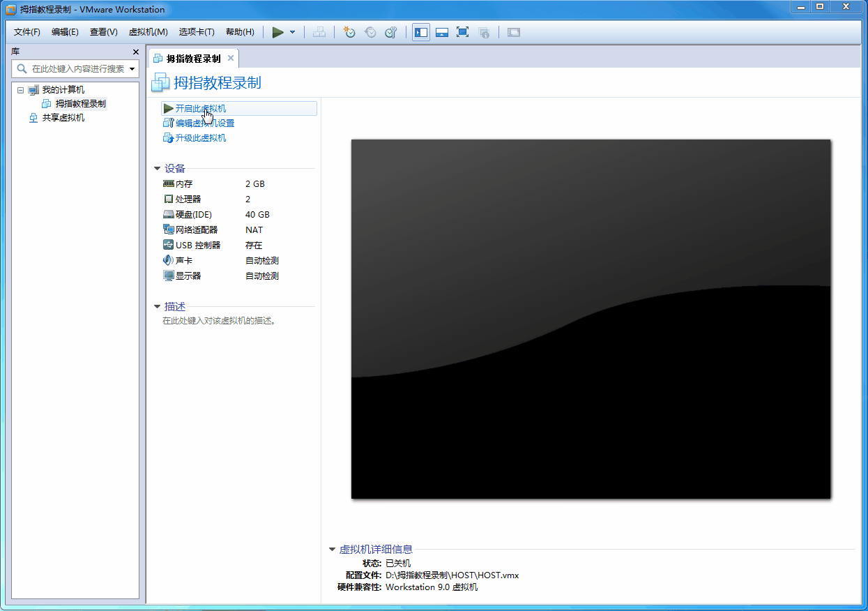The width and height of the screenshot is (868, 611).
Task: Open the power options dropdown arrow
Action: [292, 32]
